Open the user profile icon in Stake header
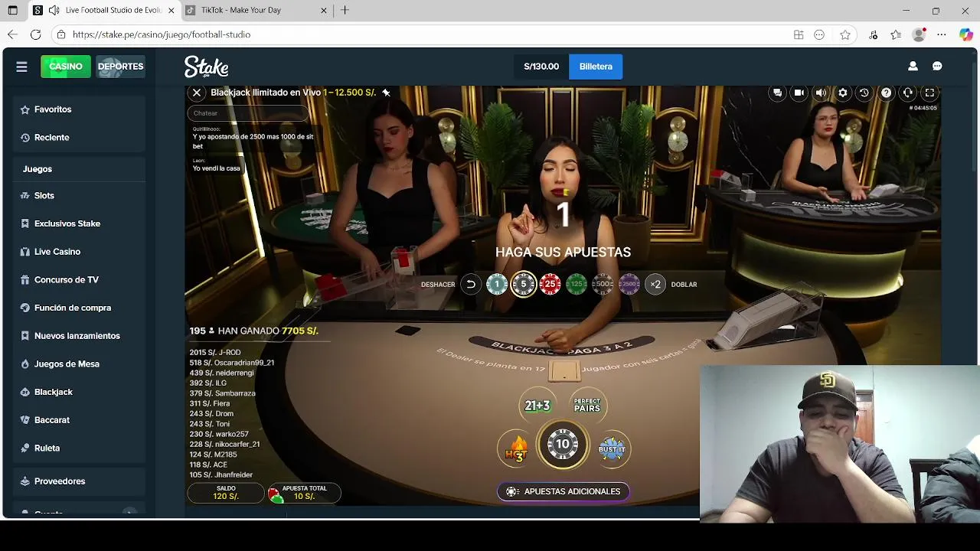This screenshot has width=980, height=551. click(913, 67)
